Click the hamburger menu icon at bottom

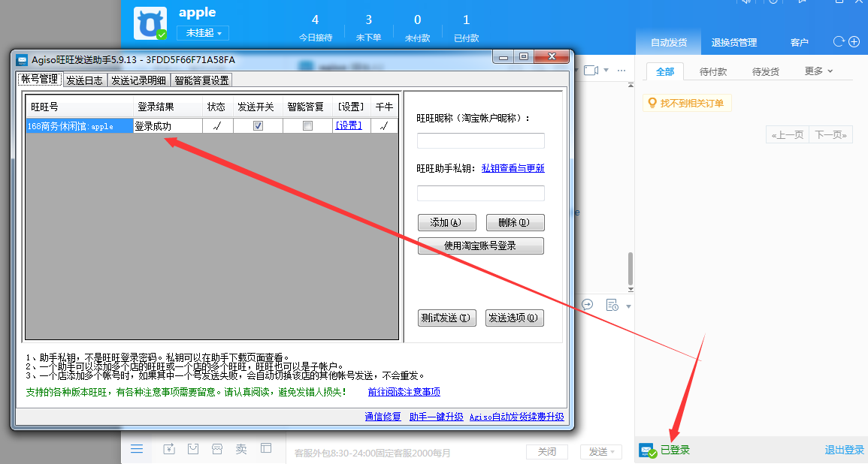pos(137,448)
